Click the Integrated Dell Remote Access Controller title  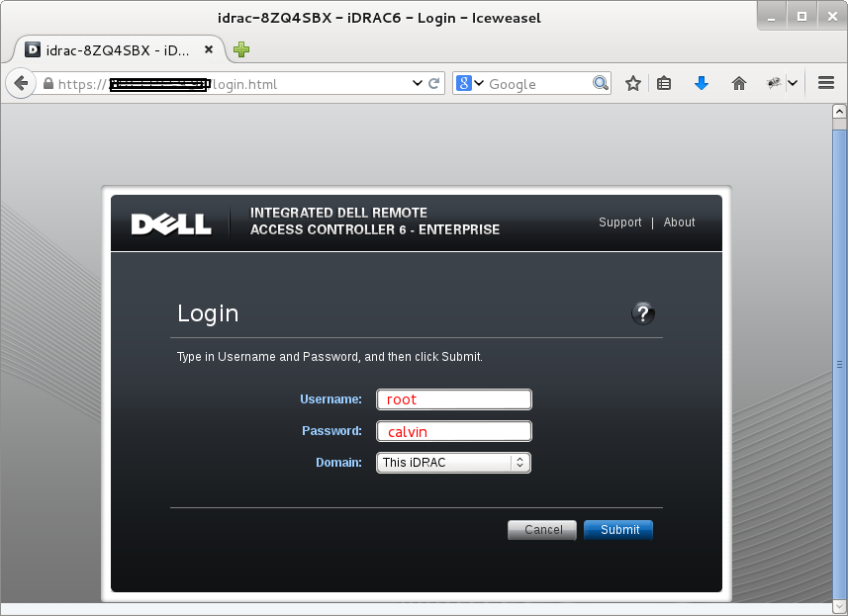pyautogui.click(x=375, y=221)
